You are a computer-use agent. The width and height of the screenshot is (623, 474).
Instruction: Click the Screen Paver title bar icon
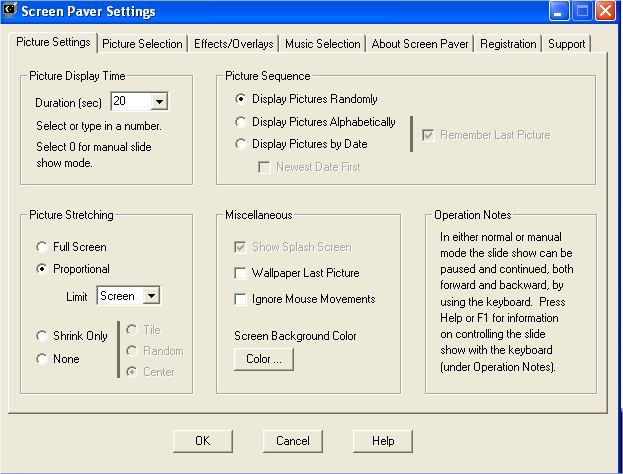pos(10,10)
